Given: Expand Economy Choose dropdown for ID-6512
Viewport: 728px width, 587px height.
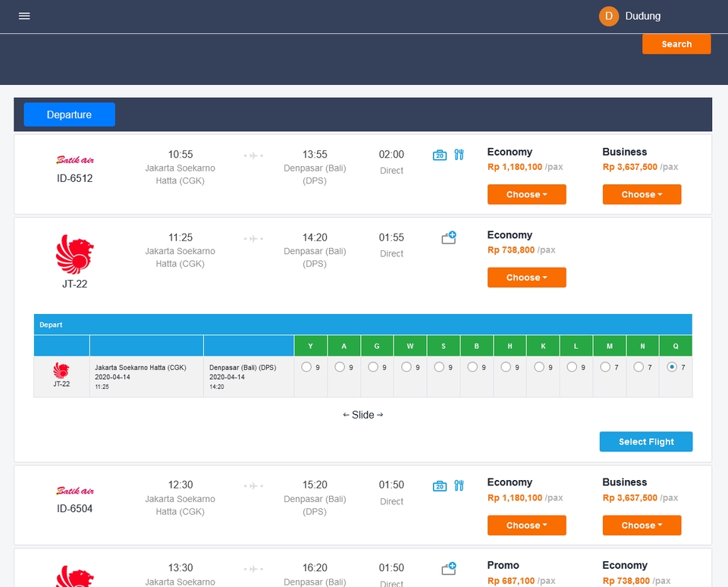Looking at the screenshot, I should (526, 195).
